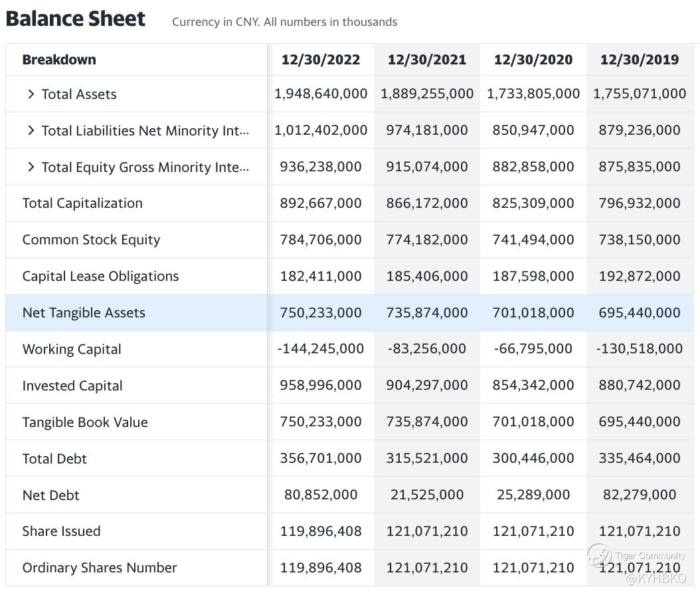
Task: Expand Total Equity Gross Minority Interest row
Action: click(x=31, y=167)
